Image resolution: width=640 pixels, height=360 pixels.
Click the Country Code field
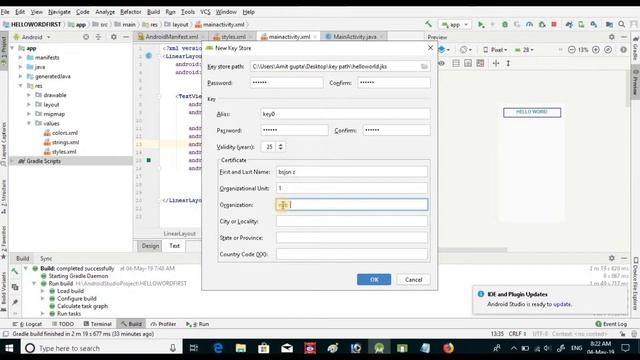[352, 254]
